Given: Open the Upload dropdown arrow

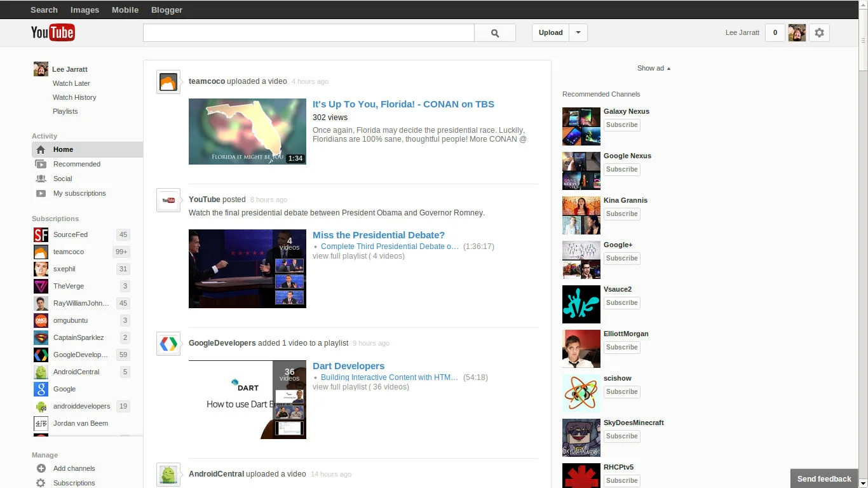Looking at the screenshot, I should coord(578,33).
